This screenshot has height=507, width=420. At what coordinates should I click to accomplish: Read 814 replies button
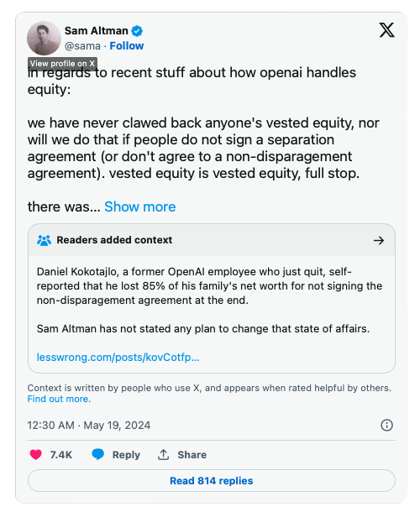click(212, 481)
